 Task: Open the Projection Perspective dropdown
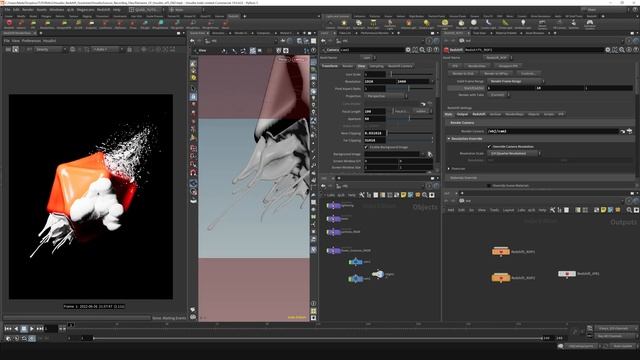[385, 96]
